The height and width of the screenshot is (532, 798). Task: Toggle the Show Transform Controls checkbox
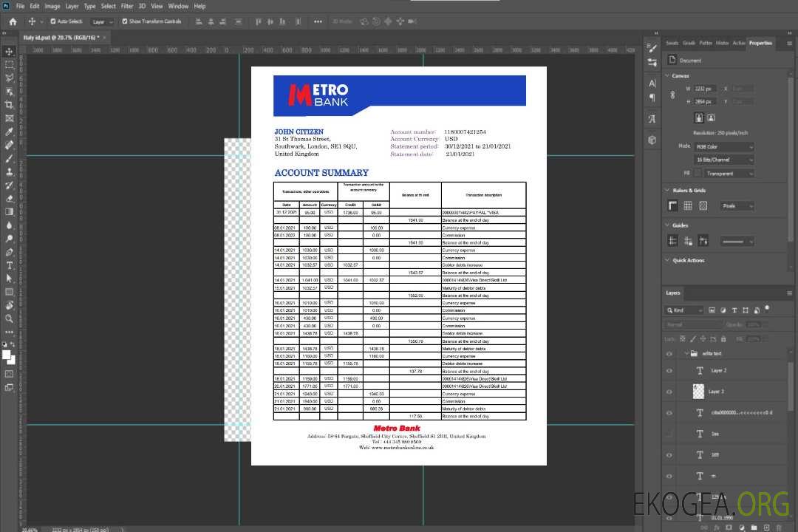click(125, 21)
